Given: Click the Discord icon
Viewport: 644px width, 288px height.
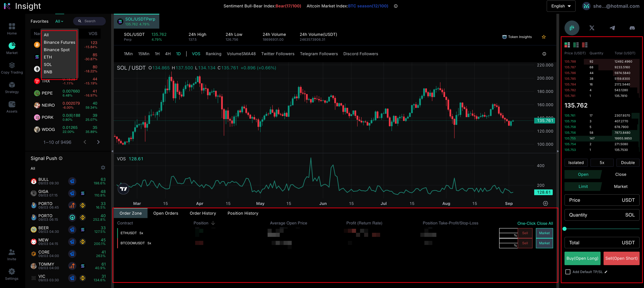Looking at the screenshot, I should coord(632,28).
